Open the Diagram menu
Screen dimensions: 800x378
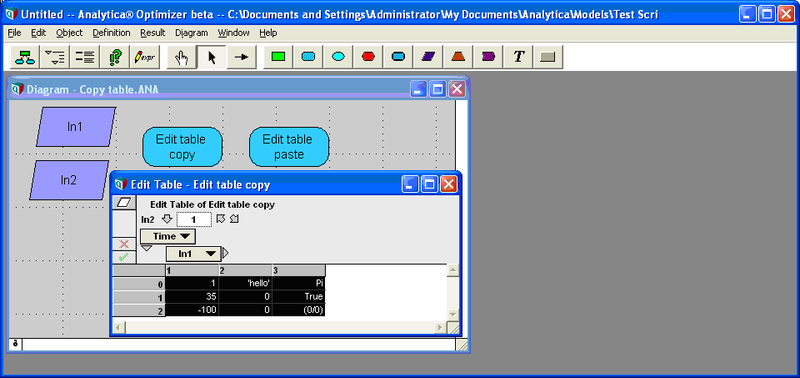pos(191,33)
